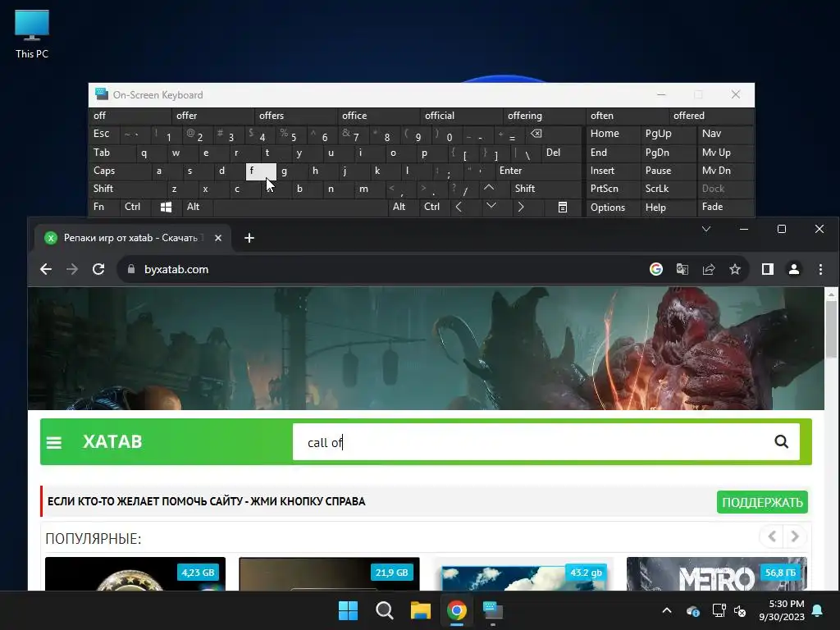The height and width of the screenshot is (630, 840).
Task: Click the backspace key on On-Screen Keyboard
Action: coord(536,134)
